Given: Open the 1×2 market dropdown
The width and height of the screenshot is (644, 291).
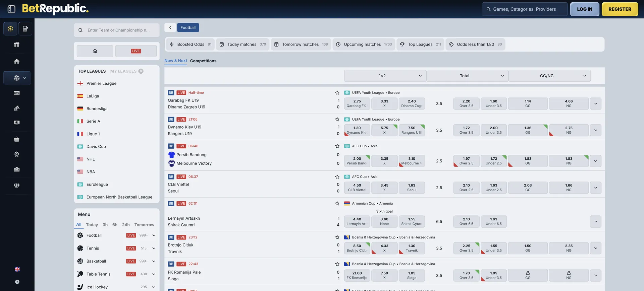Looking at the screenshot, I should tap(385, 76).
